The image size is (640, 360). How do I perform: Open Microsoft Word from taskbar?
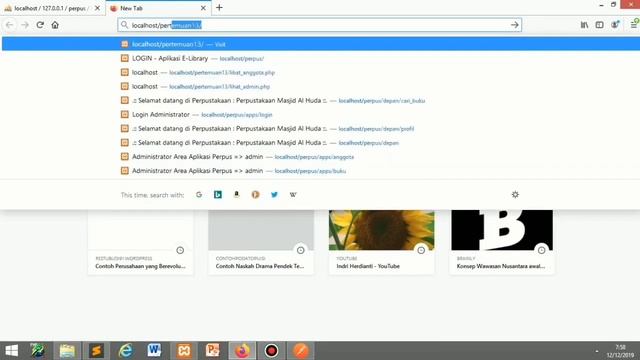[154, 351]
